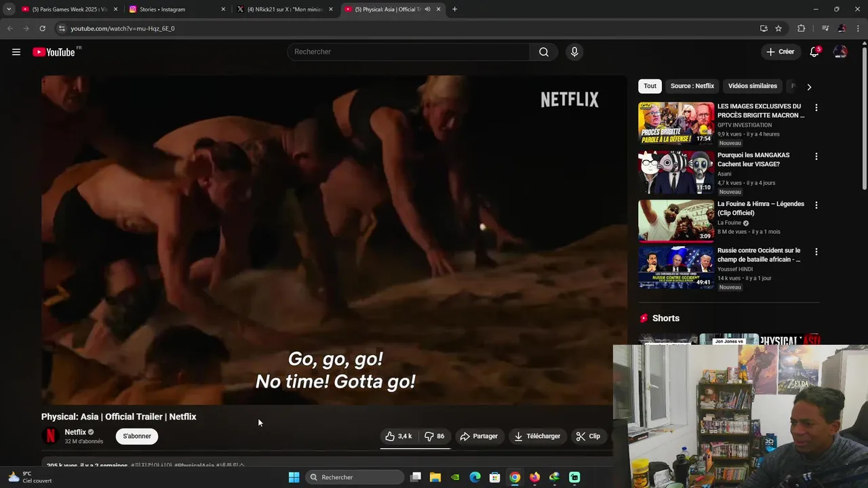Close the Stories • Instagram tab
Viewport: 868px width, 488px height.
click(223, 9)
